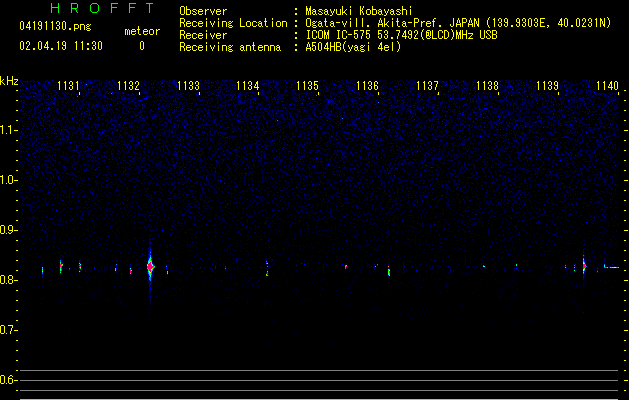Click the HROFFT title text
This screenshot has height=400, width=629.
pos(103,8)
